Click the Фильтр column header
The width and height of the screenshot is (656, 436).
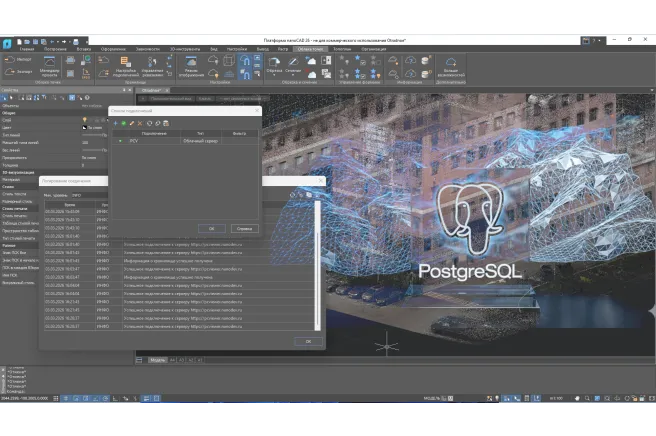coord(239,133)
